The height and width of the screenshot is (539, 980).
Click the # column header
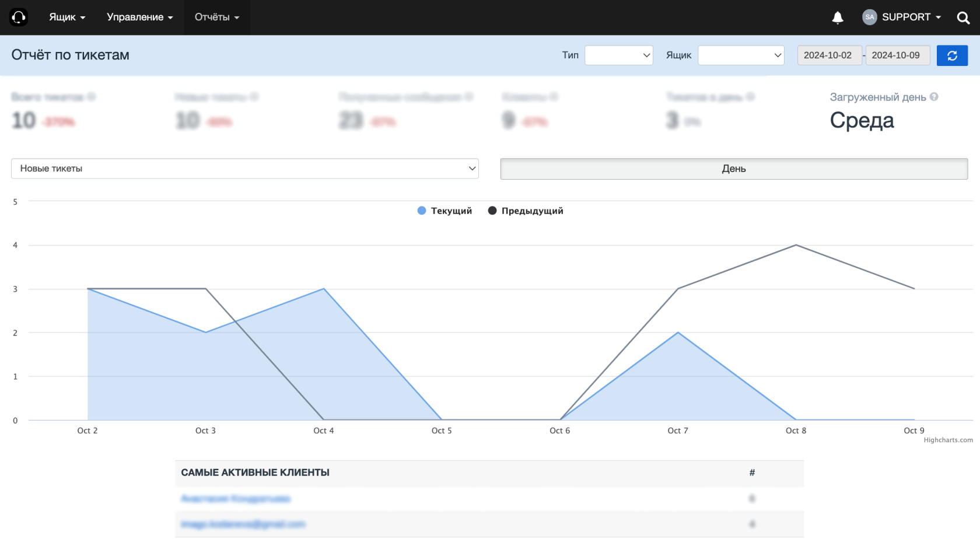tap(752, 473)
